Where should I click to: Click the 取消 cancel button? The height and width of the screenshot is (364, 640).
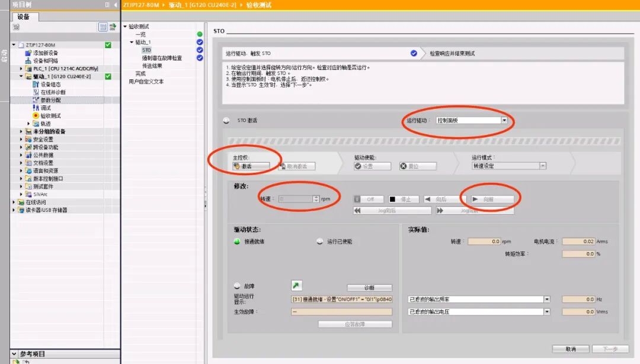(571, 349)
